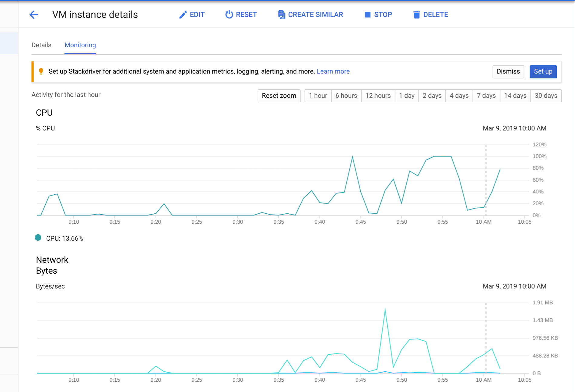
Task: Click the STOP text button
Action: (x=383, y=15)
